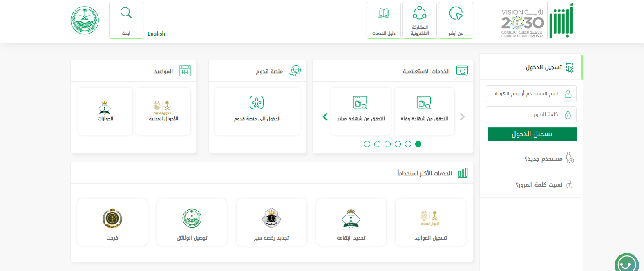
Task: Open the Renew Iqama service
Action: [x=351, y=218]
